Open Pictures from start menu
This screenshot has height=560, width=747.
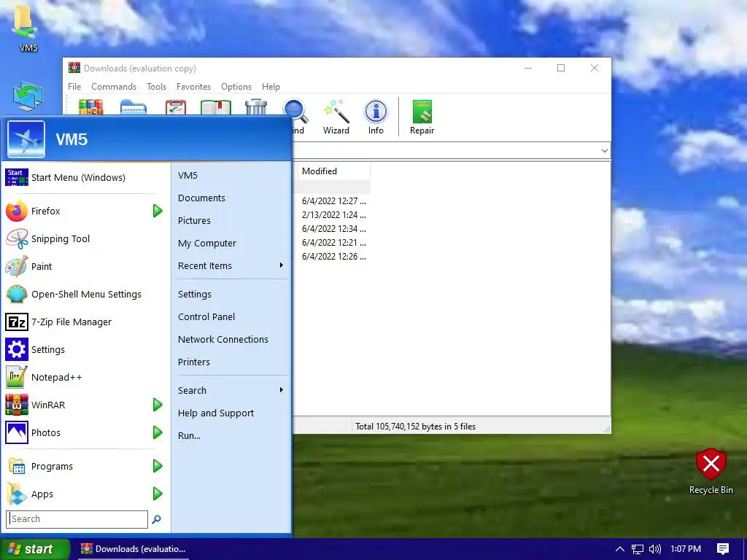pyautogui.click(x=194, y=220)
